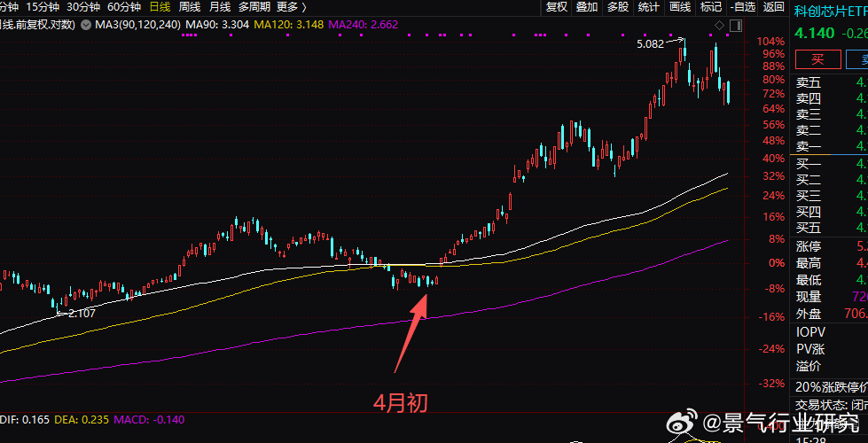Select the 月线 monthly chart tab
868x443 pixels.
click(x=220, y=7)
